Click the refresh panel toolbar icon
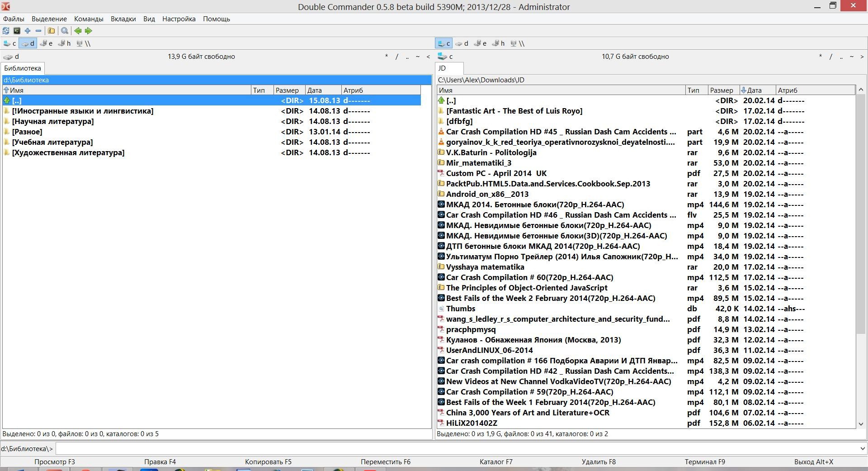868x471 pixels. tap(6, 31)
